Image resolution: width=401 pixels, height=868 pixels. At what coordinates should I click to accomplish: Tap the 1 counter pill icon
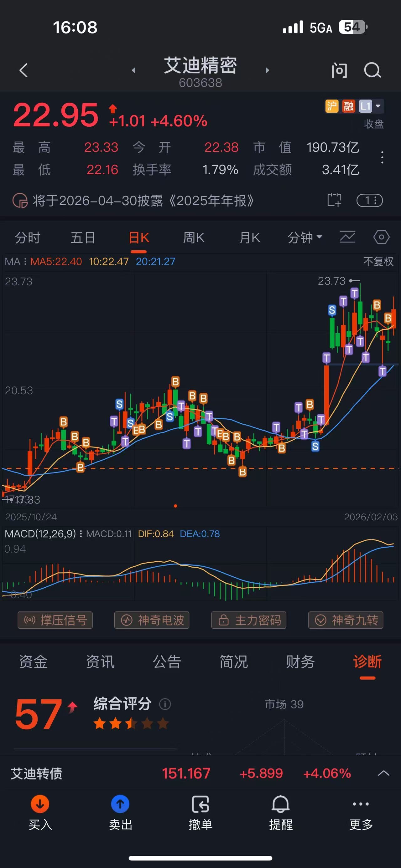click(370, 201)
